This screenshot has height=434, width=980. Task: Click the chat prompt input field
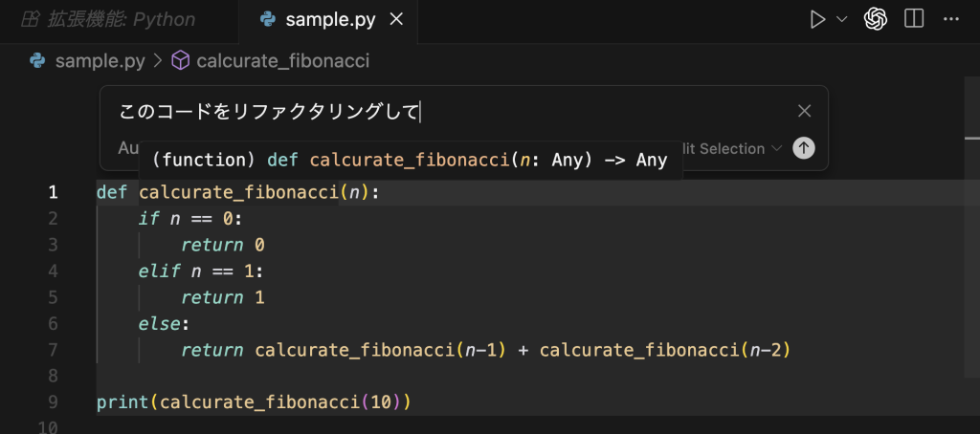click(x=450, y=112)
